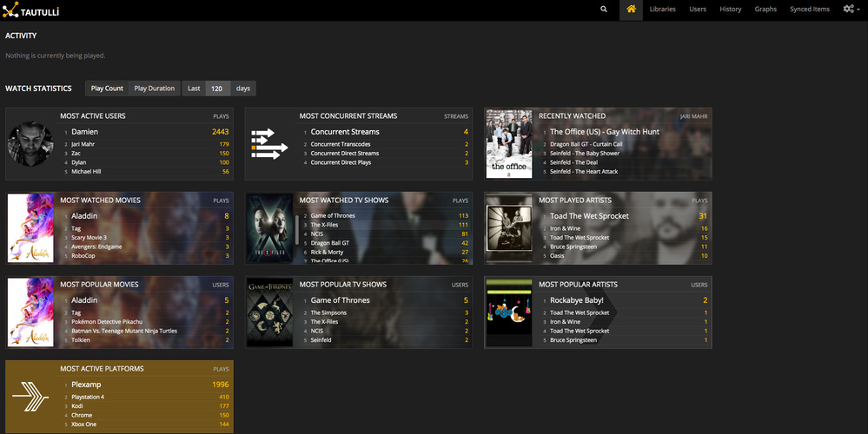Open the History page
Image resolution: width=868 pixels, height=434 pixels.
click(x=730, y=9)
